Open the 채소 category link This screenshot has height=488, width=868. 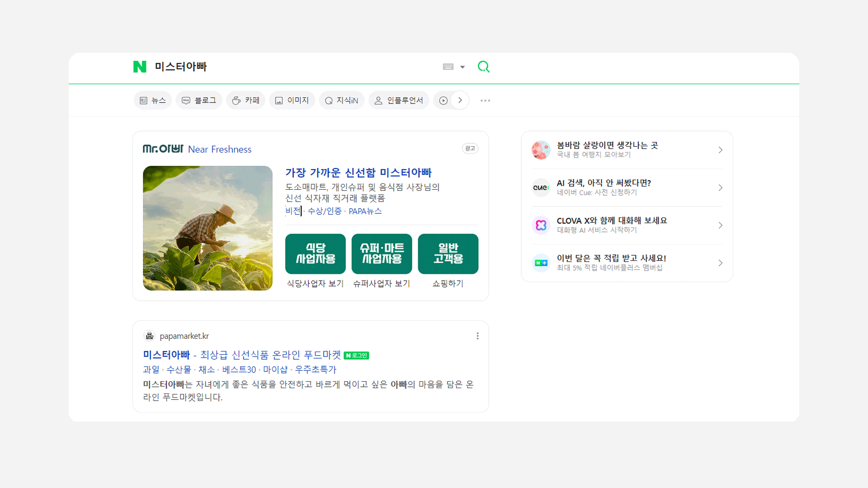(207, 370)
